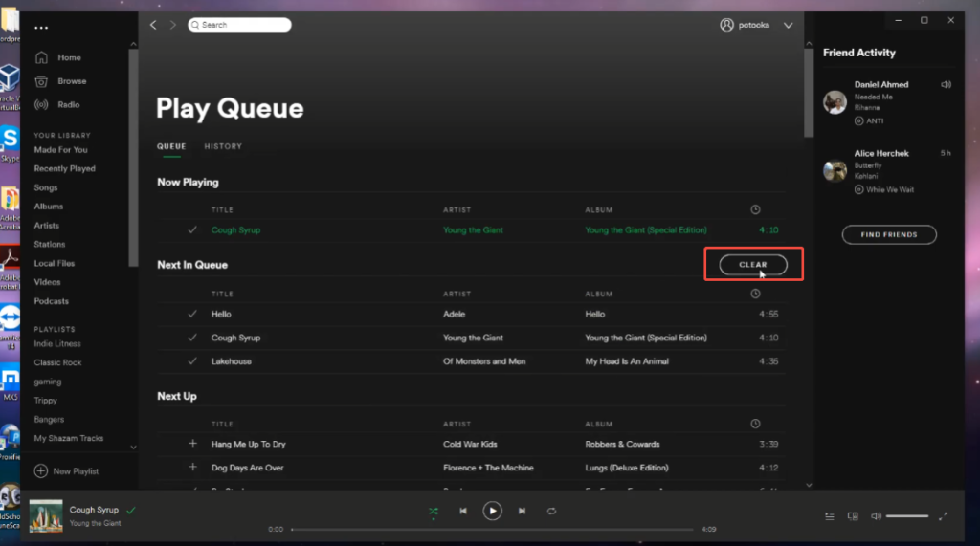Open the queue icon in player bar
Viewport: 980px width, 546px height.
click(x=830, y=516)
